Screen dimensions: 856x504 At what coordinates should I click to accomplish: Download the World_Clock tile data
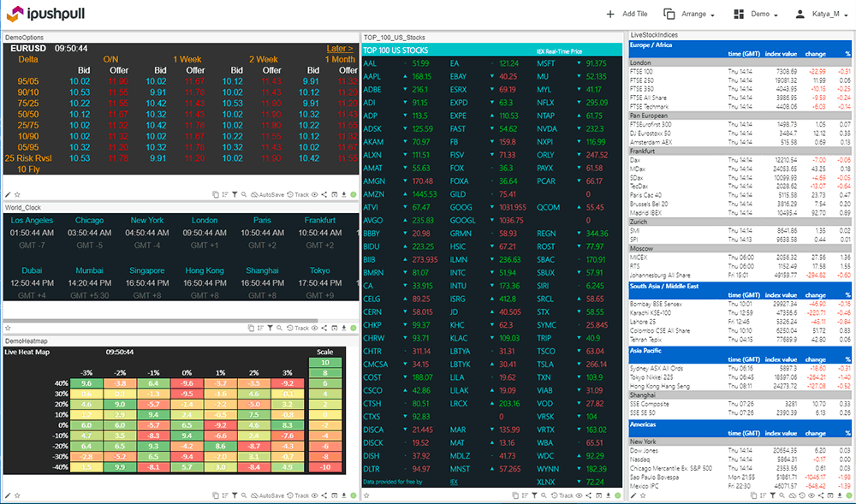pos(344,328)
